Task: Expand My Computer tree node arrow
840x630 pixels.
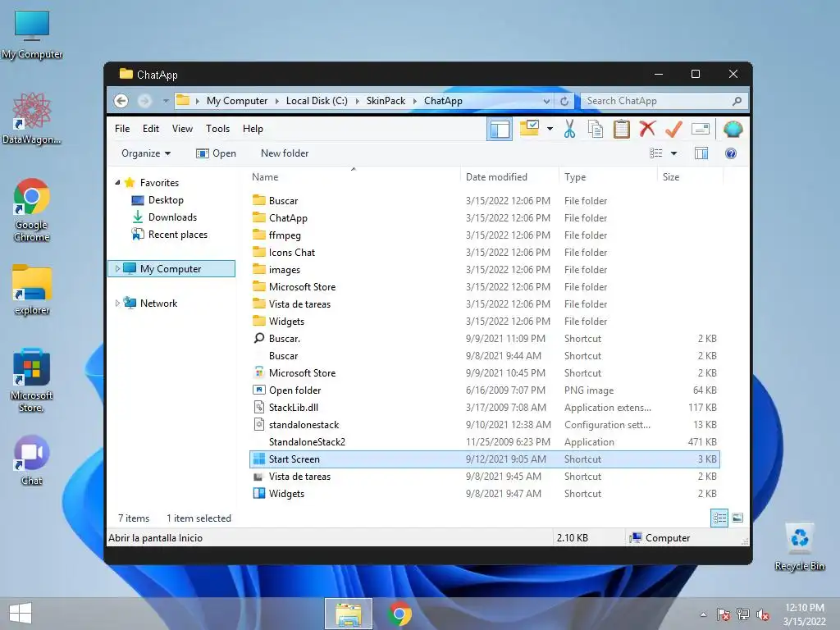Action: pyautogui.click(x=117, y=268)
